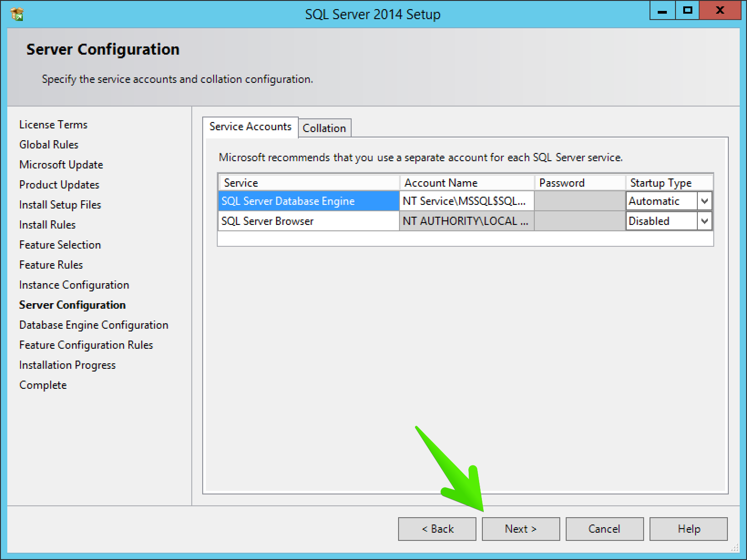The width and height of the screenshot is (747, 560).
Task: Minimize the SQL Server 2014 Setup window
Action: pos(662,10)
